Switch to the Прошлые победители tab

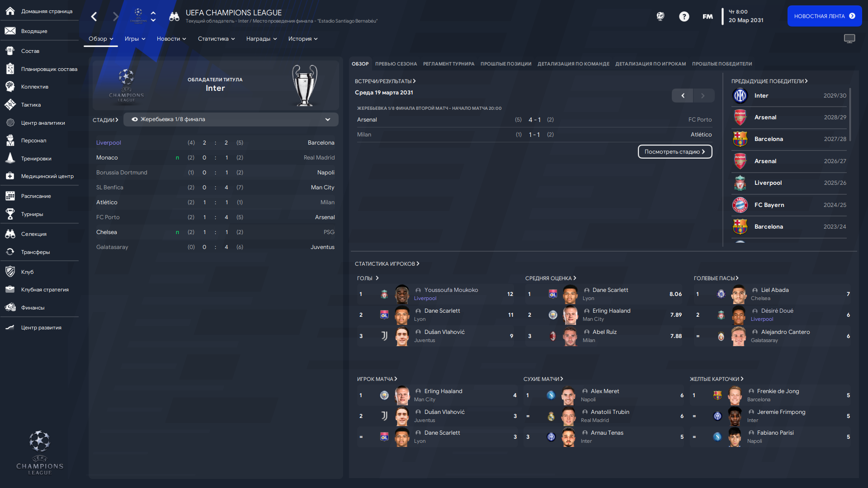tap(722, 64)
